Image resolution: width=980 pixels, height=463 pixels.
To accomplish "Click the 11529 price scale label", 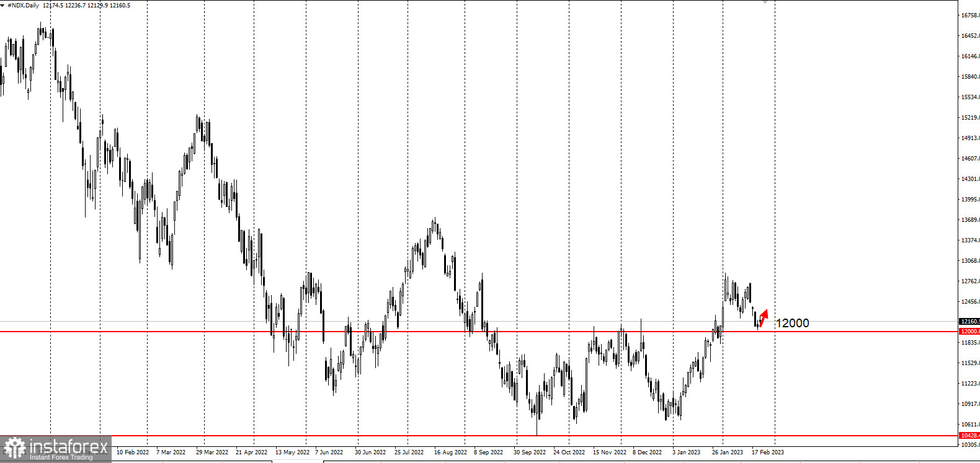I will pos(971,363).
